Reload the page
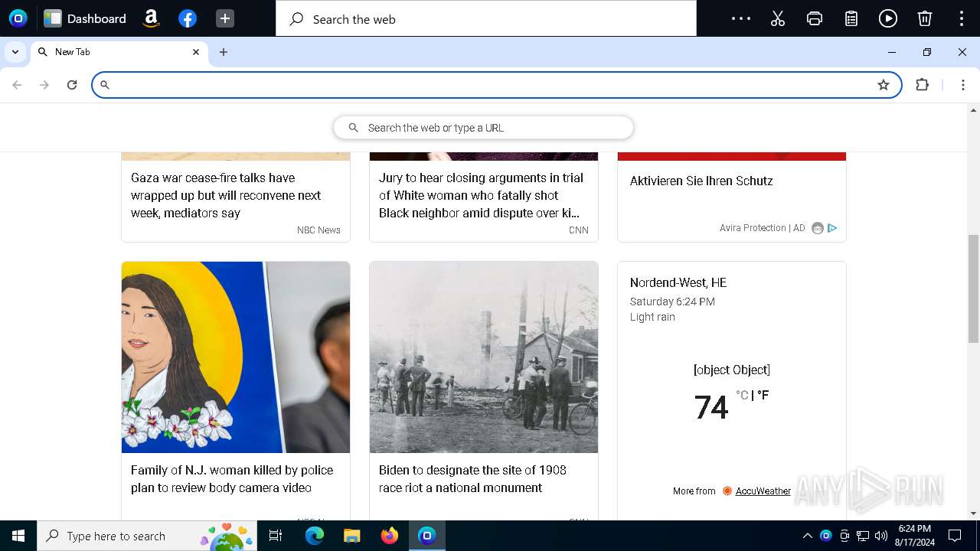 pyautogui.click(x=72, y=85)
